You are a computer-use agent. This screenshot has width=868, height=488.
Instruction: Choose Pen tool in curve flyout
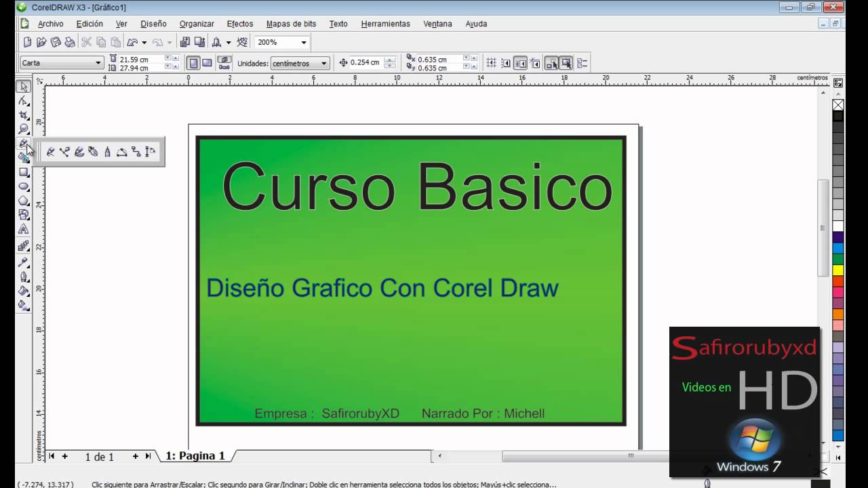(x=93, y=152)
